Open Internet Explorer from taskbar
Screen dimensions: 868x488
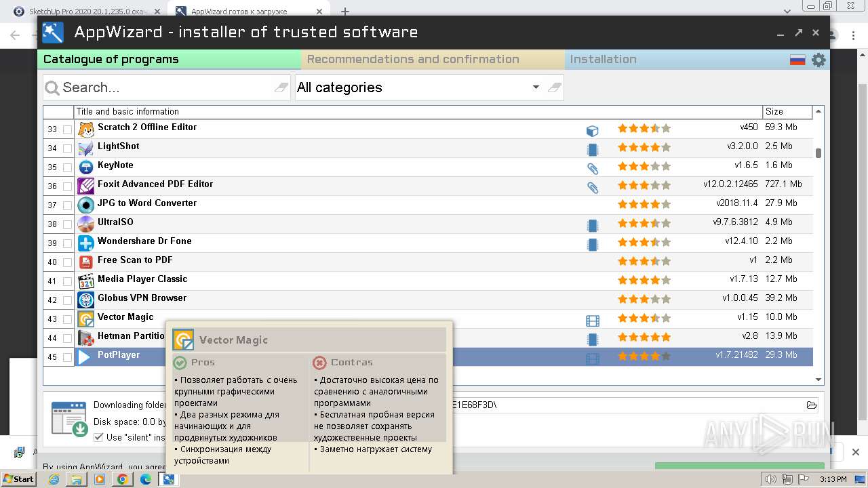click(x=54, y=479)
